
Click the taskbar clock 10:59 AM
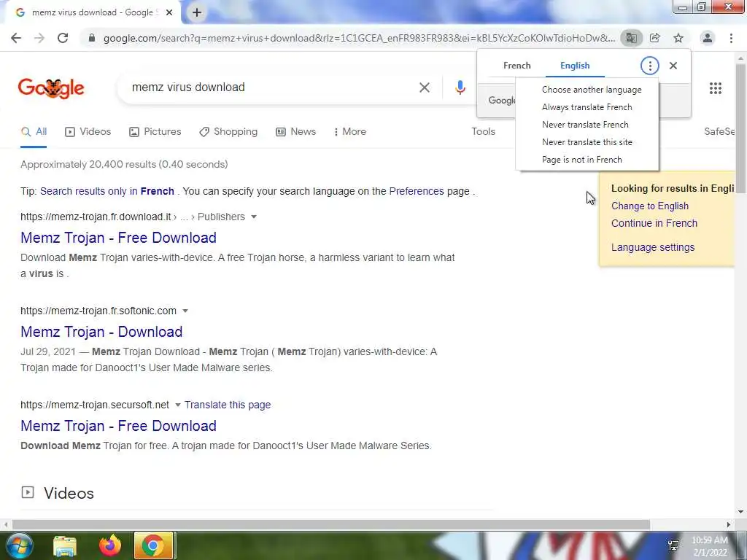coord(709,540)
